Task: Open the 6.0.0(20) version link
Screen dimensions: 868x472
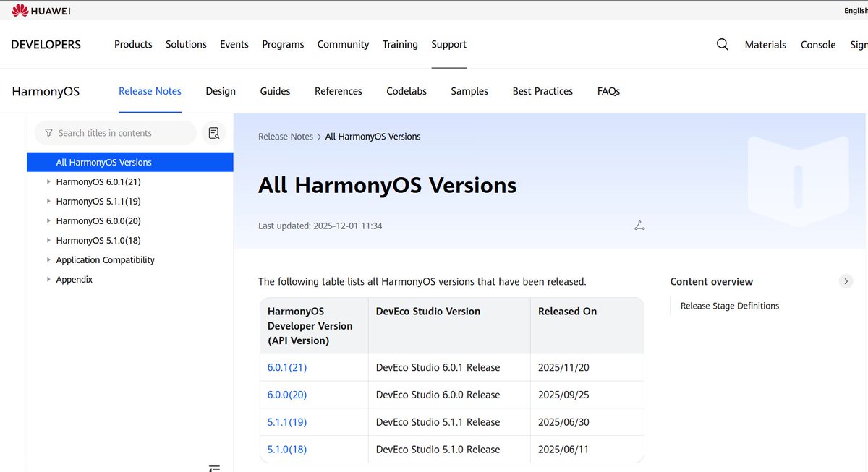Action: (x=287, y=395)
